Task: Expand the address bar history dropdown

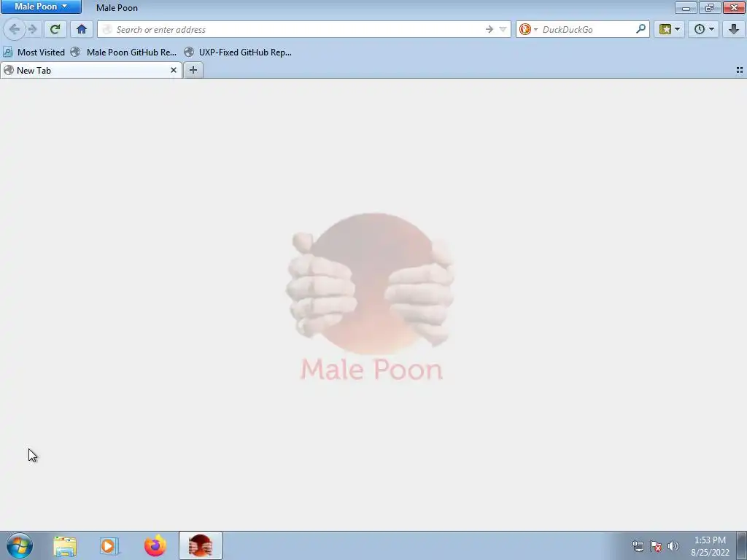Action: click(x=503, y=29)
